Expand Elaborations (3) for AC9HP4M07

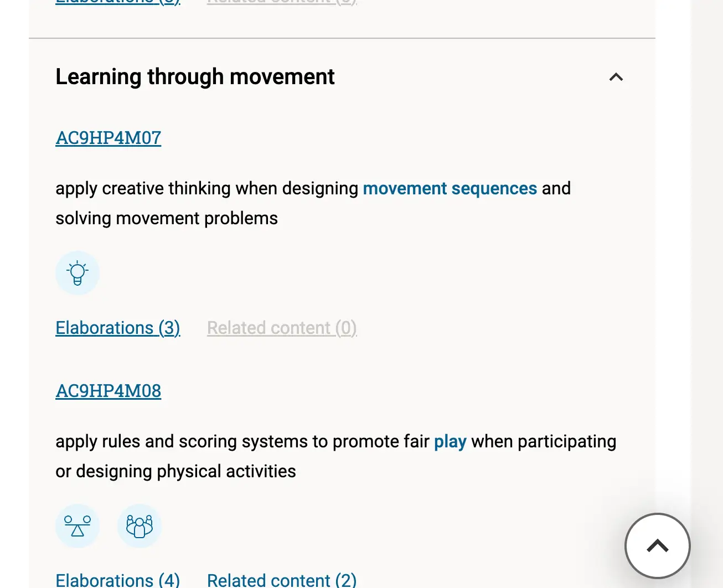point(118,328)
